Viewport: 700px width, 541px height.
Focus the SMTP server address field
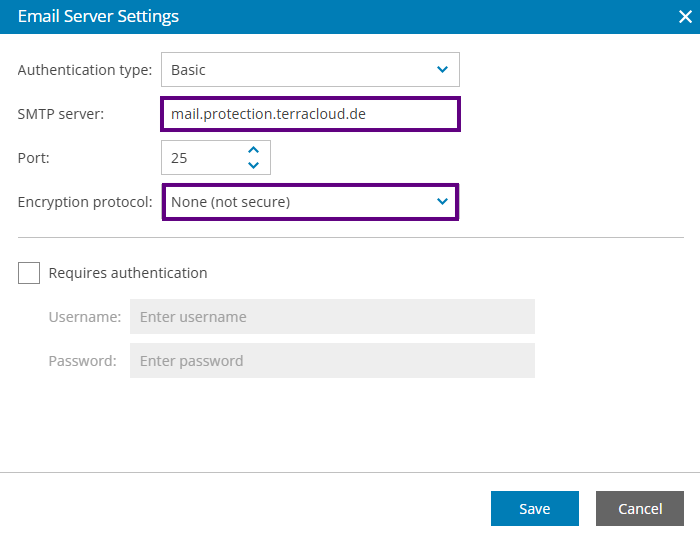pos(310,114)
